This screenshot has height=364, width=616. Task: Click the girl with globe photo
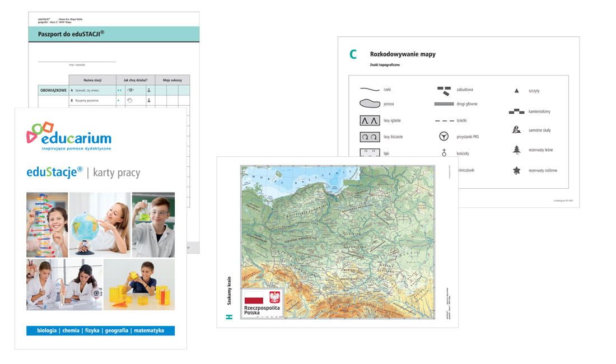[100, 225]
